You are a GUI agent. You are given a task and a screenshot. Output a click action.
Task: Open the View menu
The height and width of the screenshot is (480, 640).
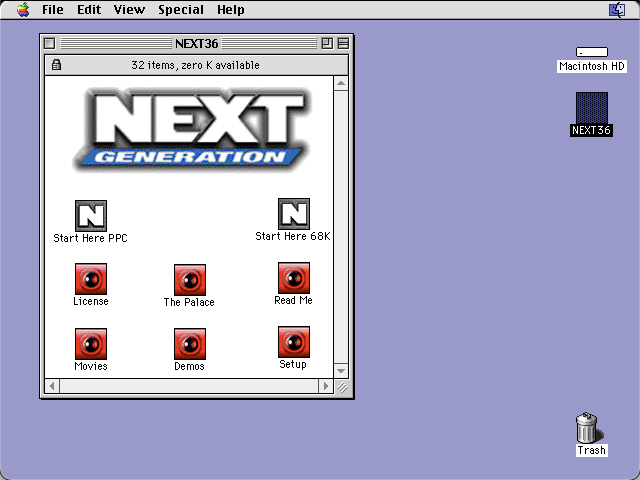pos(129,9)
